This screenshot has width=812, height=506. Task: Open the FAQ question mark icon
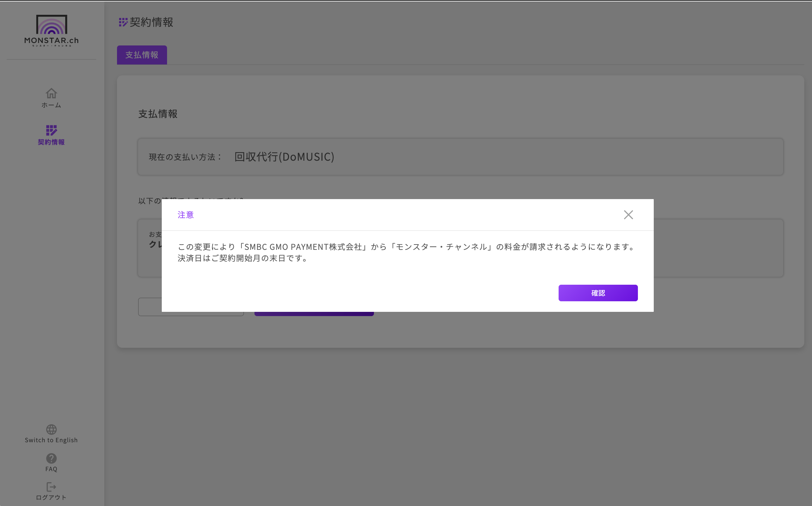(x=51, y=458)
